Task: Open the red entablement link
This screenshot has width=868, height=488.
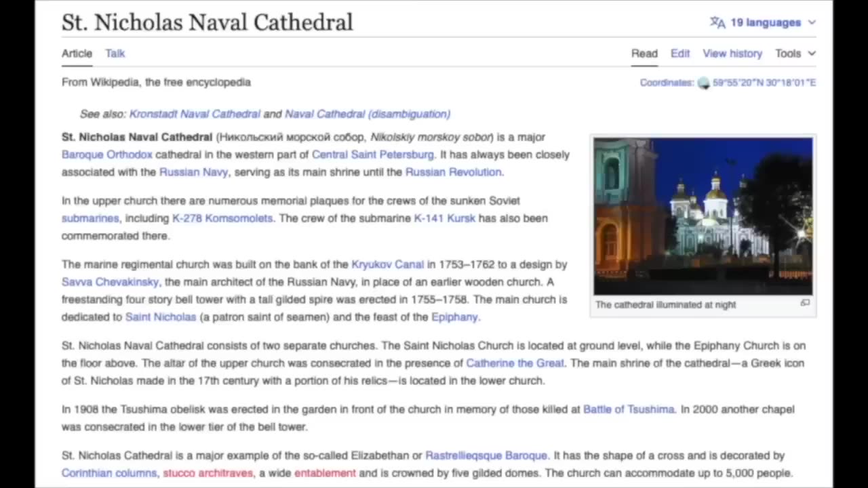Action: pos(325,473)
